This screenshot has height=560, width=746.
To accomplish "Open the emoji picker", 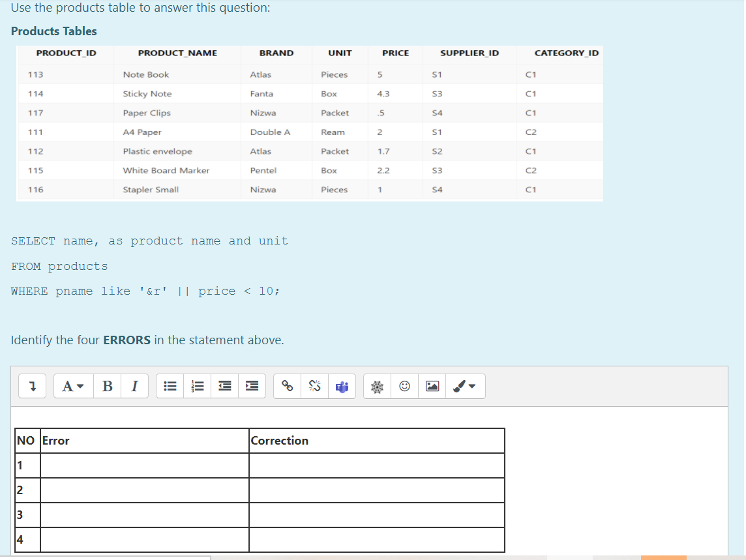I will tap(405, 386).
